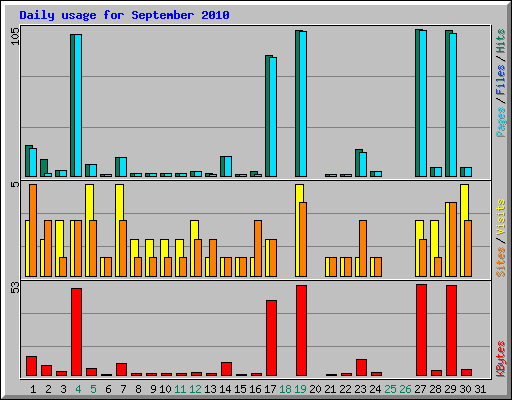Click the red KBytes bar for day 23

pos(361,367)
